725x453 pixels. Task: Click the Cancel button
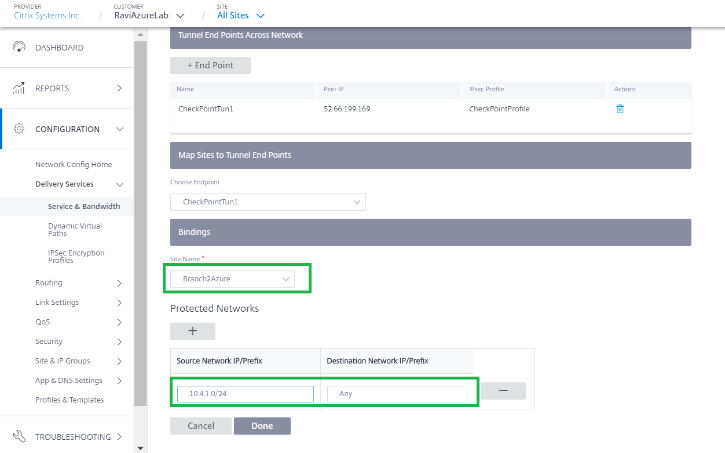click(x=201, y=426)
